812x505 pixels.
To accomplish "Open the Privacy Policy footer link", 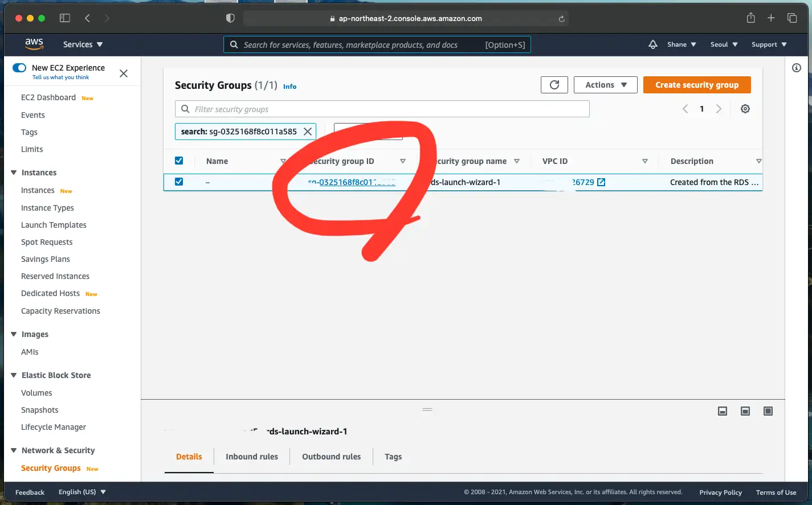I will point(720,492).
